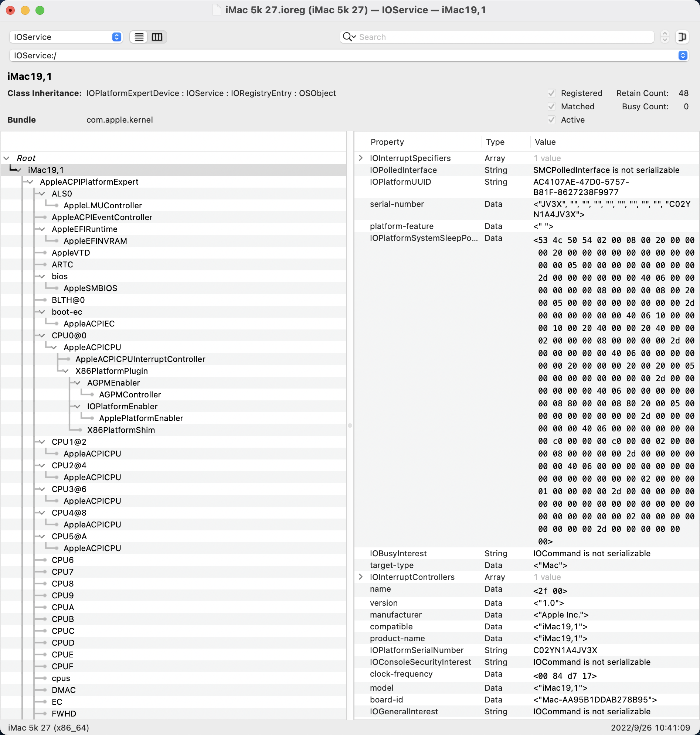Viewport: 700px width, 735px height.
Task: Collapse the X86PlatformPlugin tree node
Action: pos(66,371)
